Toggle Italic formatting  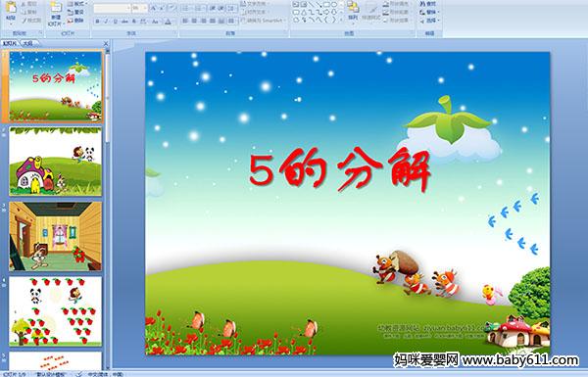point(106,22)
